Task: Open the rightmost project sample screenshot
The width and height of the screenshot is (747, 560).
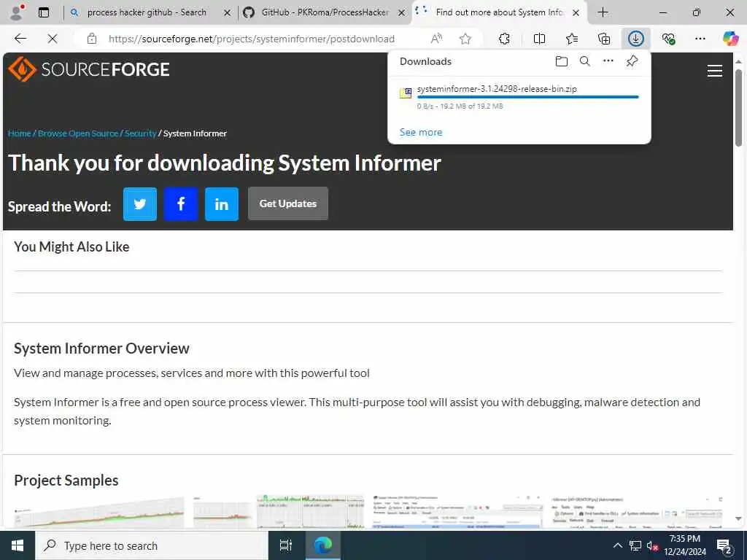Action: pyautogui.click(x=637, y=513)
